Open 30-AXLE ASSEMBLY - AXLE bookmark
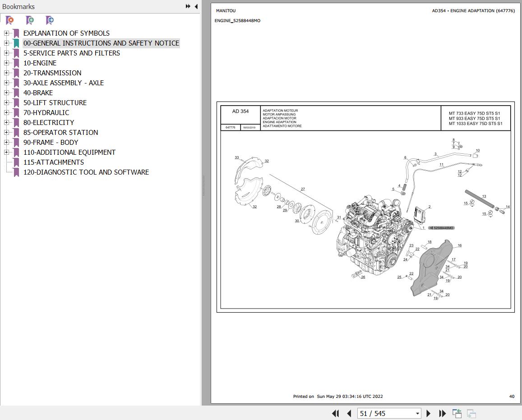The height and width of the screenshot is (420, 522). pos(63,83)
